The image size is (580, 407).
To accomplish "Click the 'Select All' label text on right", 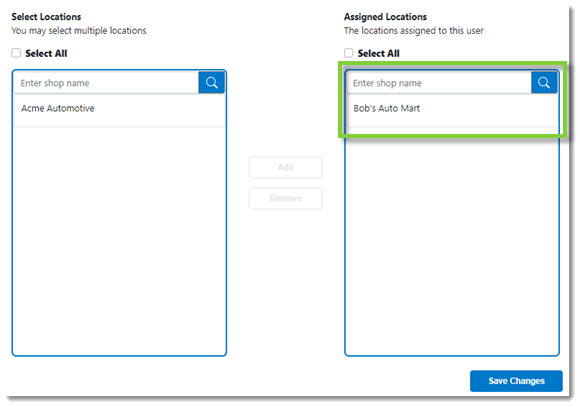I will coord(378,54).
